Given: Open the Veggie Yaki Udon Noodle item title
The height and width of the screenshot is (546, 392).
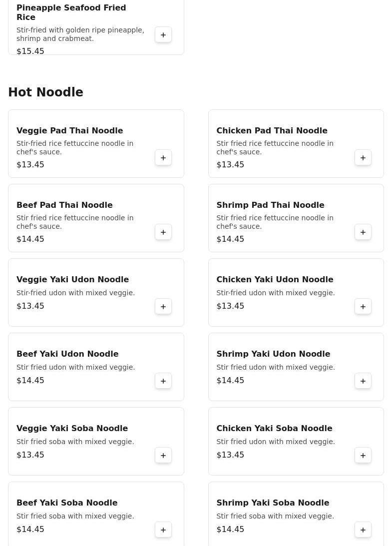Looking at the screenshot, I should pos(72,280).
